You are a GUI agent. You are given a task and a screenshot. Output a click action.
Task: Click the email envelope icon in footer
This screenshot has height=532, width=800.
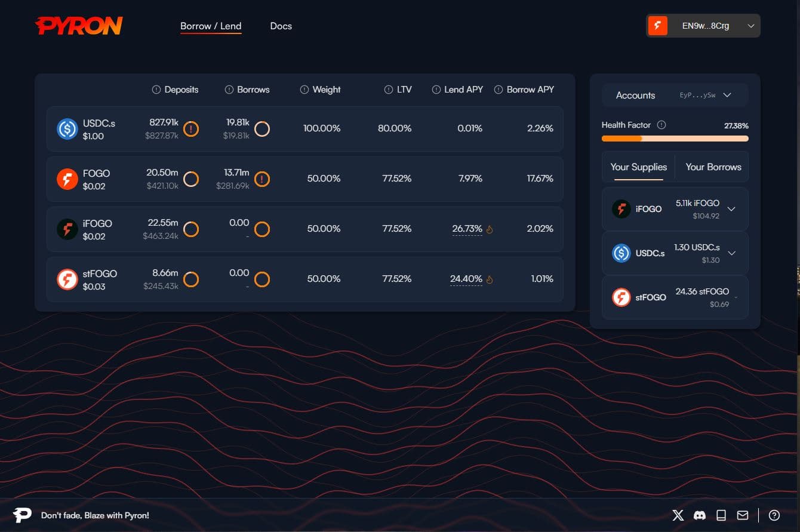click(x=742, y=515)
